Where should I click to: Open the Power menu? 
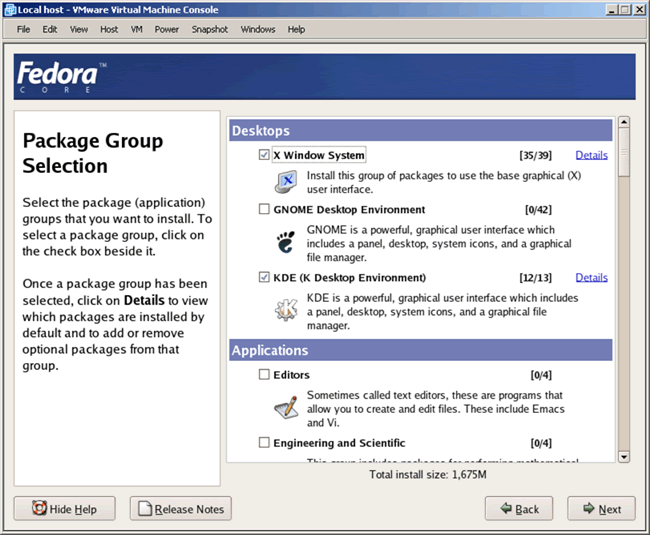point(167,29)
